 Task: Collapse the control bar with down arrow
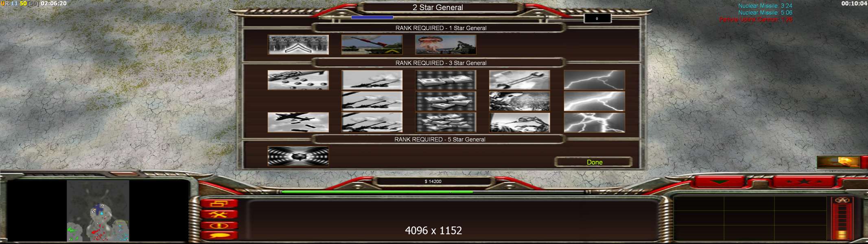pos(719,182)
